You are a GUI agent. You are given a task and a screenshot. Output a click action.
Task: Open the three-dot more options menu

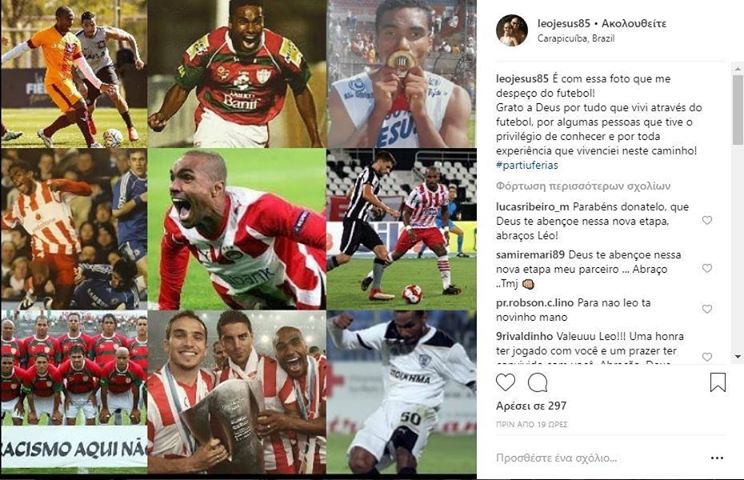[717, 458]
